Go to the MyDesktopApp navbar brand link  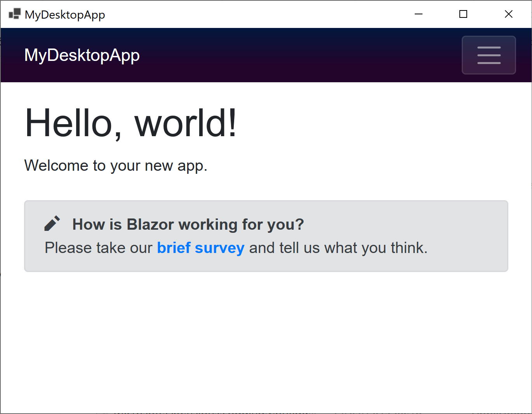coord(82,55)
